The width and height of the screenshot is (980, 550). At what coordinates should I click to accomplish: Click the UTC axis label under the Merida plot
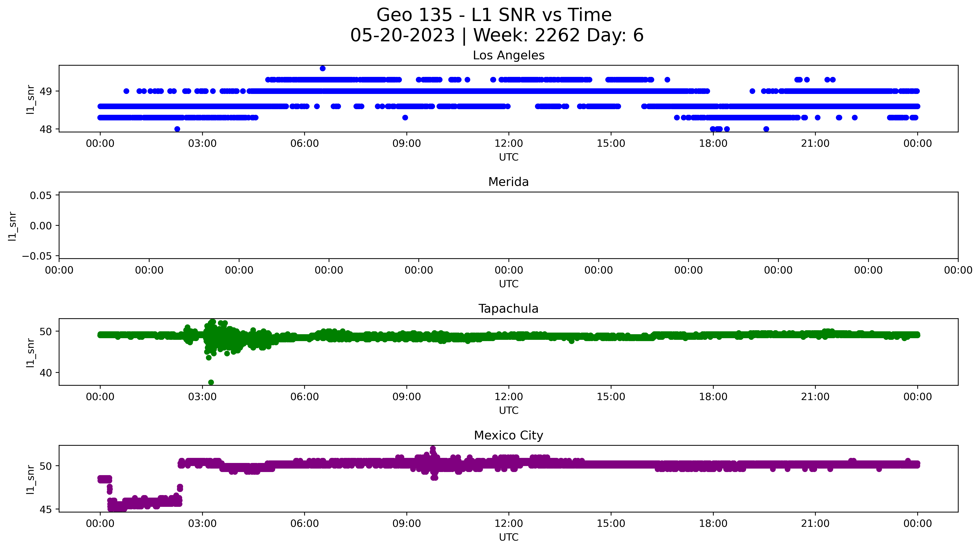click(509, 284)
